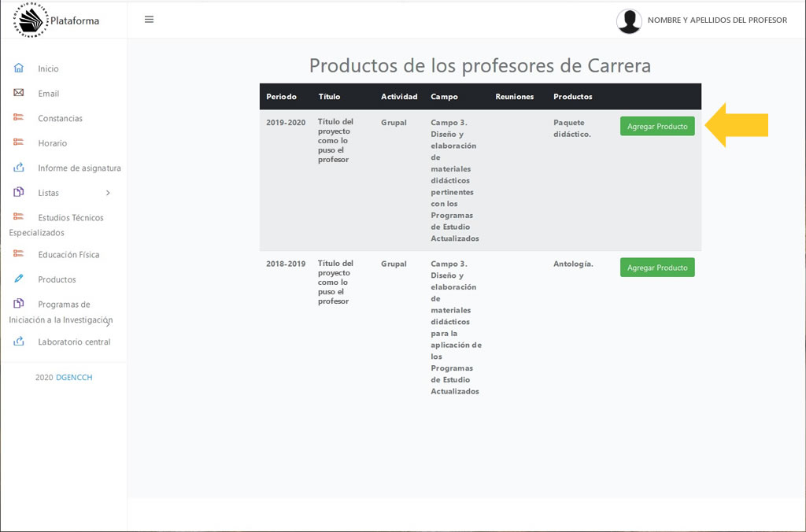Click the Productos column header

tap(573, 97)
